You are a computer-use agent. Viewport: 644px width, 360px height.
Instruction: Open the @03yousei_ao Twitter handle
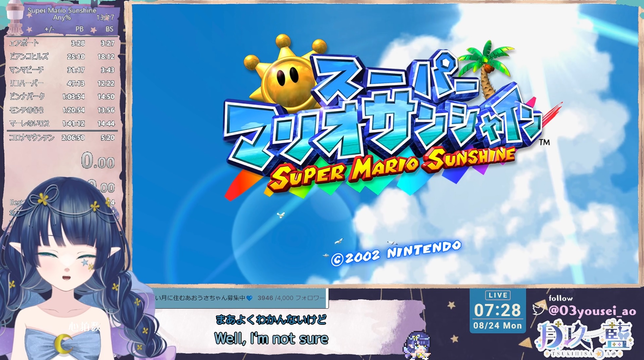coord(592,311)
